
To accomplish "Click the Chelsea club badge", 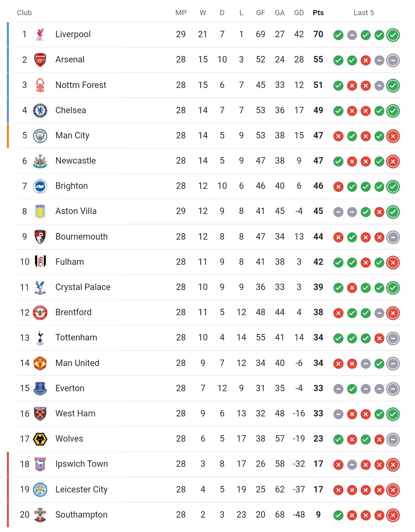I will (x=40, y=110).
